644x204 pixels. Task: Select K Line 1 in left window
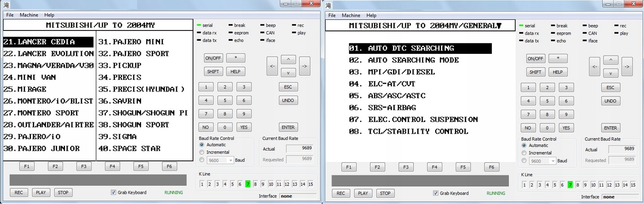202,184
